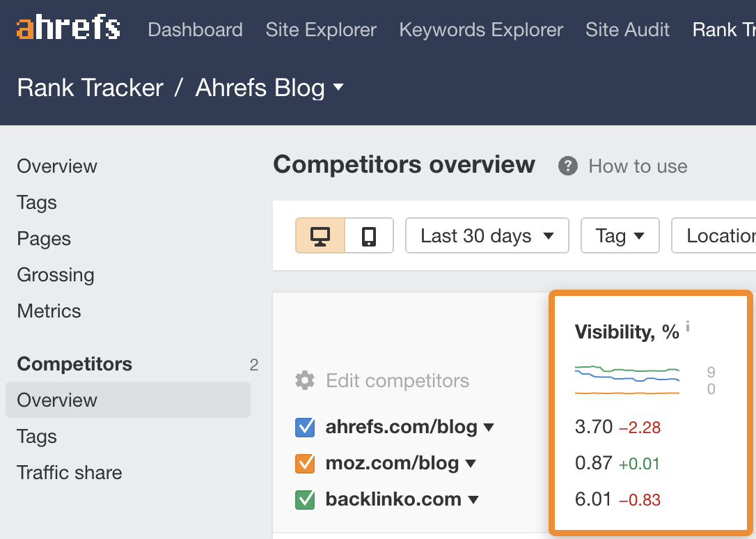Expand the backlinko.com dropdown arrow
Image resolution: width=756 pixels, height=539 pixels.
click(x=474, y=499)
